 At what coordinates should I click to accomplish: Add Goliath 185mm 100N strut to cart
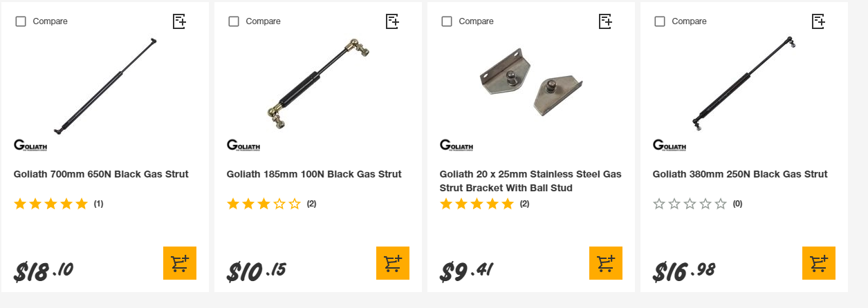click(x=393, y=263)
